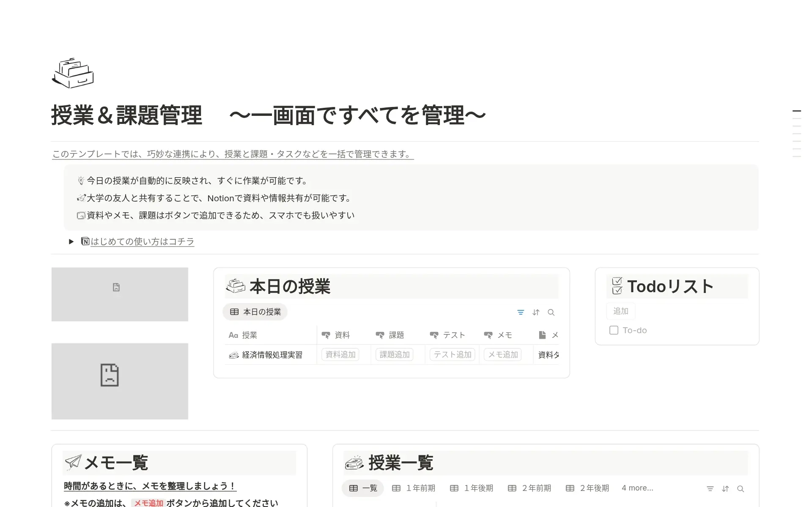The width and height of the screenshot is (812, 507).
Task: Click sort icon in 授業一覧 database
Action: point(725,489)
